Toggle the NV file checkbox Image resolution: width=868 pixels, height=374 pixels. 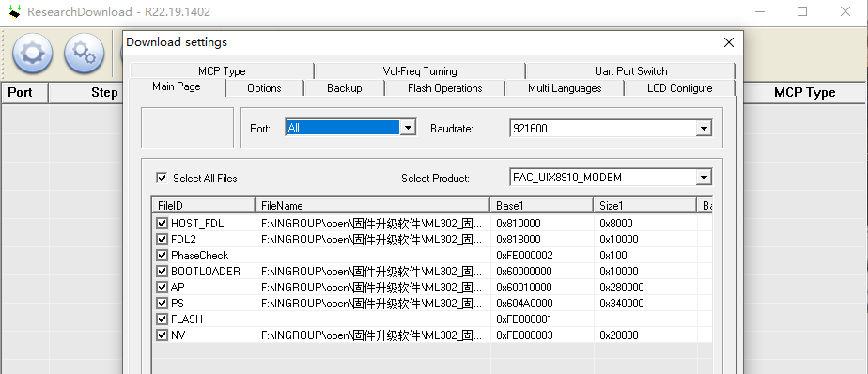[162, 335]
